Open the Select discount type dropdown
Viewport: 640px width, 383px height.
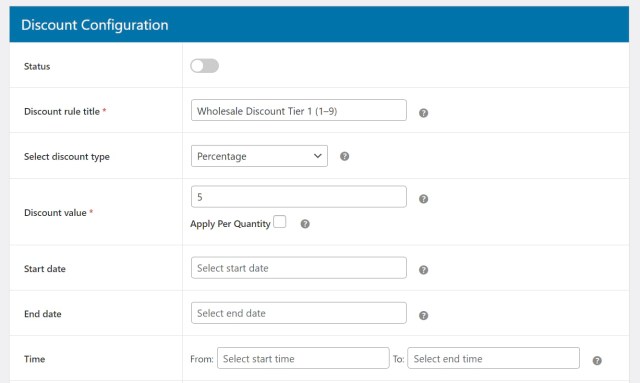tap(259, 156)
